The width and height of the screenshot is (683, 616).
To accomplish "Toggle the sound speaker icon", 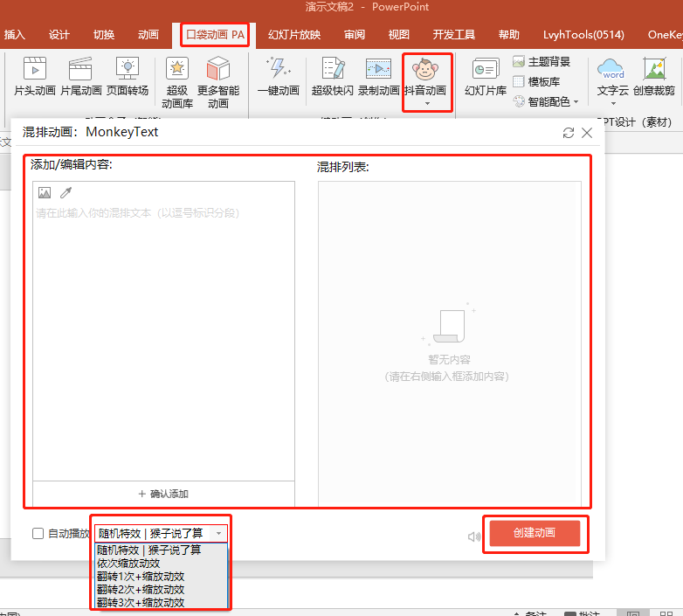I will [474, 536].
